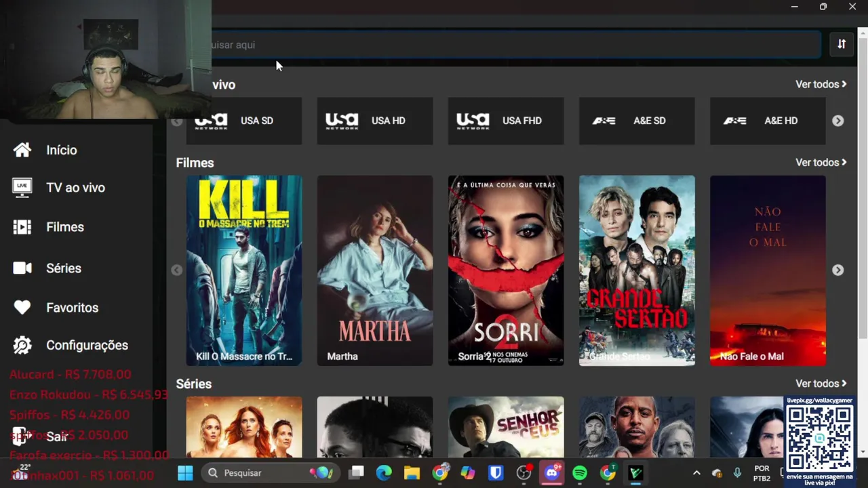Toggle the sort order arrows icon
Image resolution: width=868 pixels, height=488 pixels.
tap(842, 44)
